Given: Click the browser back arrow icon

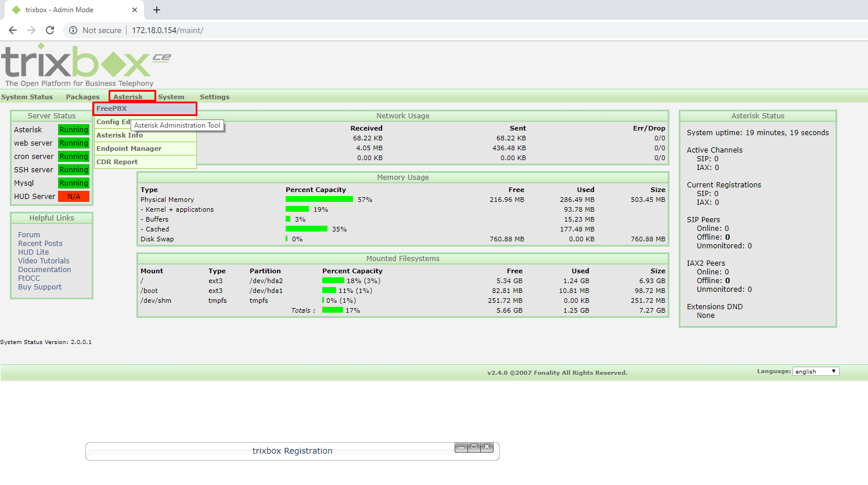Looking at the screenshot, I should (12, 30).
